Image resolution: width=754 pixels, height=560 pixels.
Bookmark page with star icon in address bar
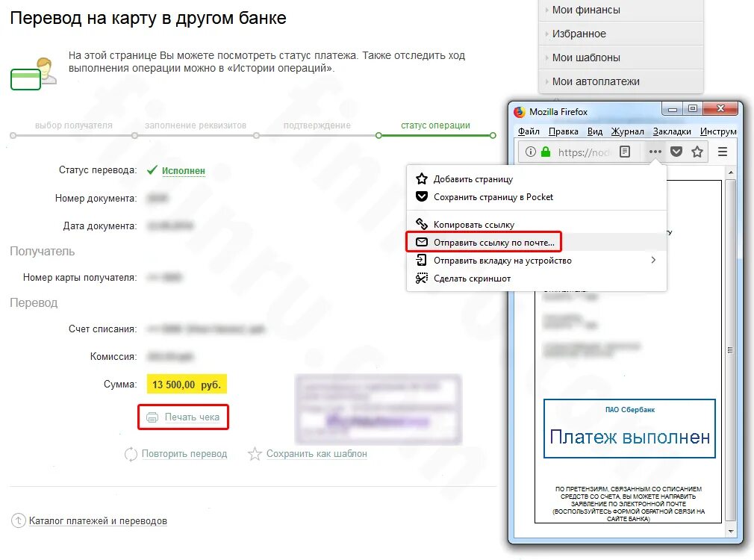pos(697,152)
